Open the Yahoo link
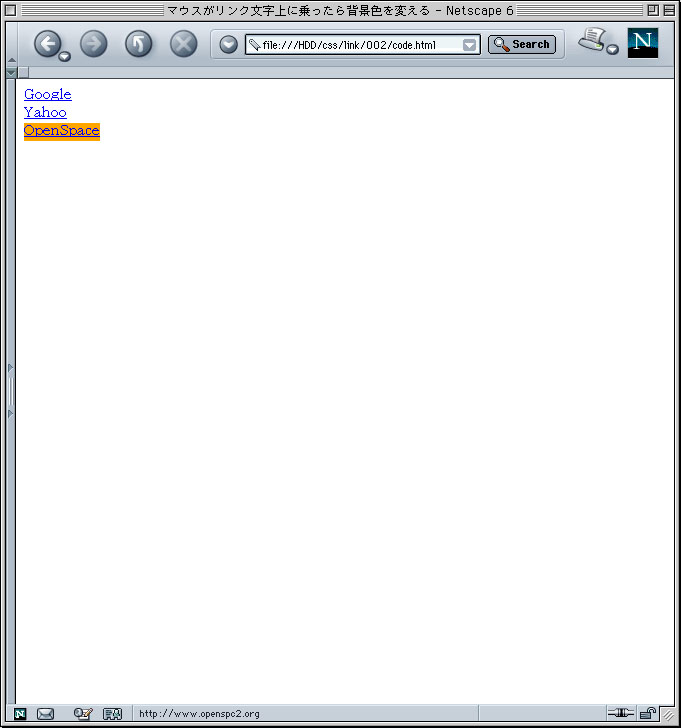 point(45,112)
